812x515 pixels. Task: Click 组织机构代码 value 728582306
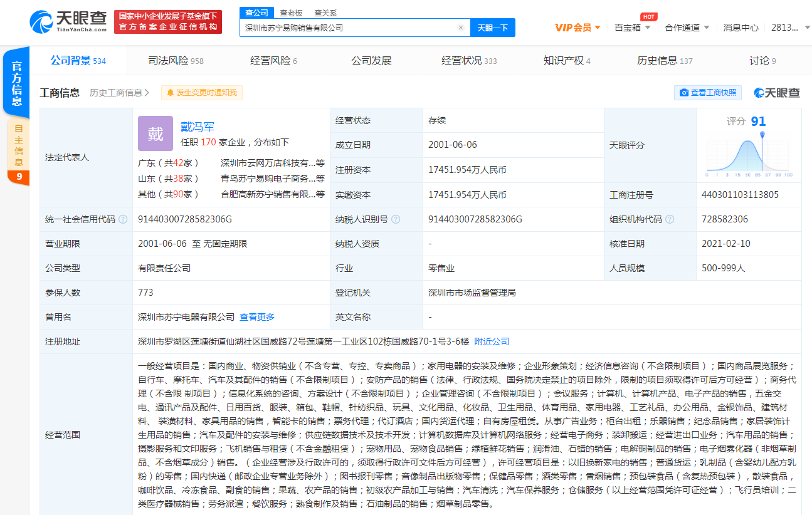pyautogui.click(x=725, y=219)
